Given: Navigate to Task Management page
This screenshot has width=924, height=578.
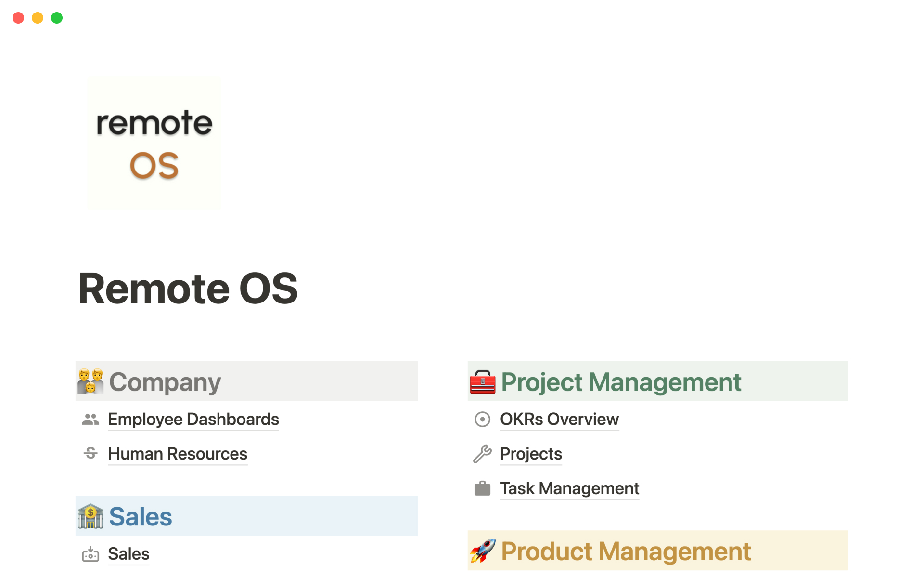Looking at the screenshot, I should (569, 488).
